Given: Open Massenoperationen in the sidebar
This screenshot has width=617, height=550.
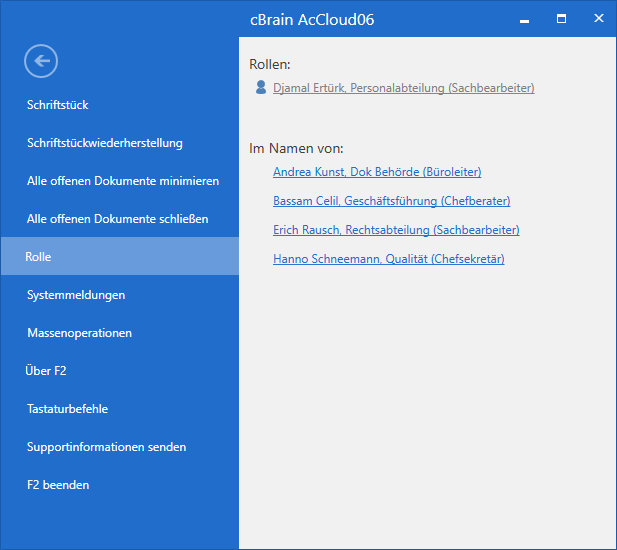Looking at the screenshot, I should 79,333.
